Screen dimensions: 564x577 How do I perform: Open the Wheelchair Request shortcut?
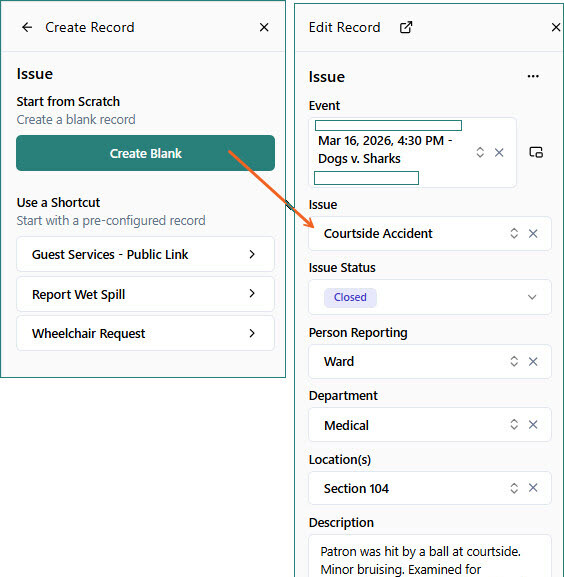pos(145,333)
